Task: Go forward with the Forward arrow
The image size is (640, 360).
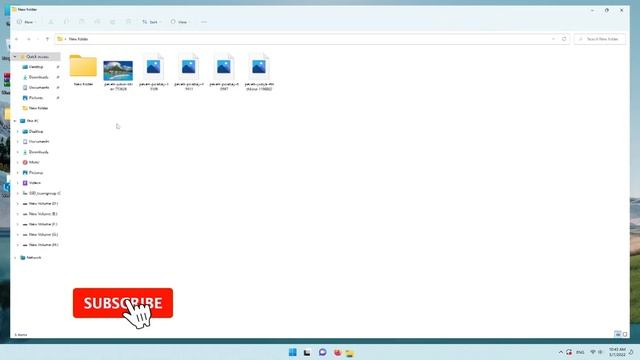Action: pyautogui.click(x=29, y=39)
